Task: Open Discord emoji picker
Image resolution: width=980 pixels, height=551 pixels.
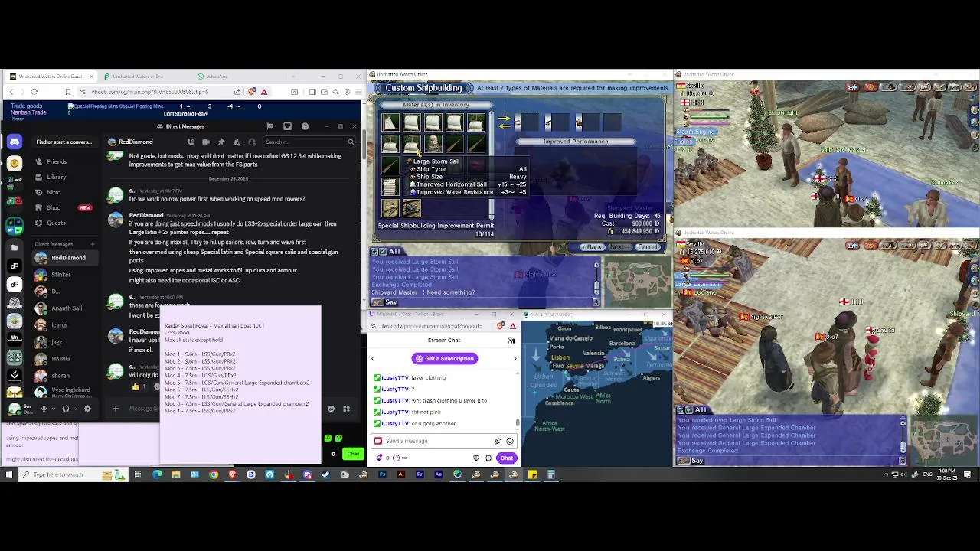Action: click(331, 409)
